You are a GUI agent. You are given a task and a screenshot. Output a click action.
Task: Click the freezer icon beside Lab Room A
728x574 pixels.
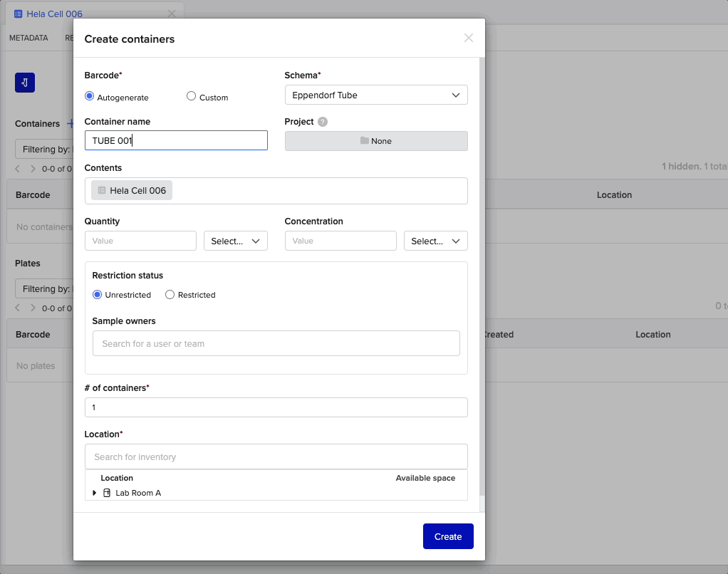click(107, 493)
